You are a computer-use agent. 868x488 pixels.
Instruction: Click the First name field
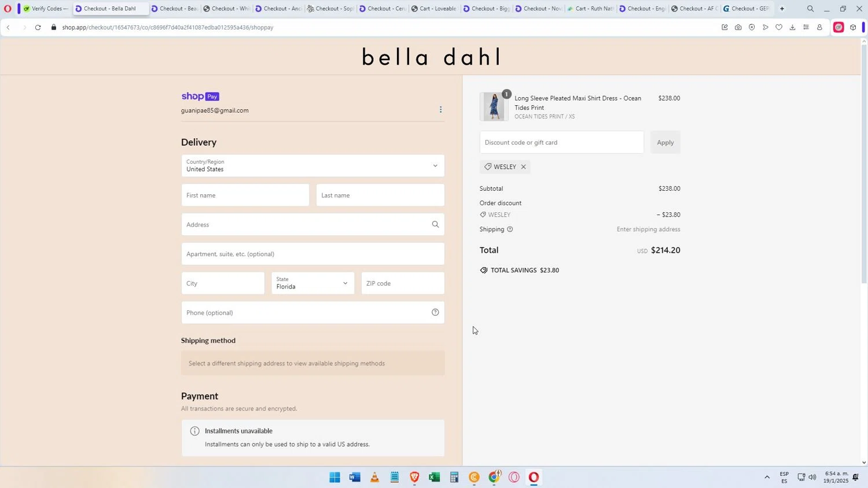pos(245,195)
